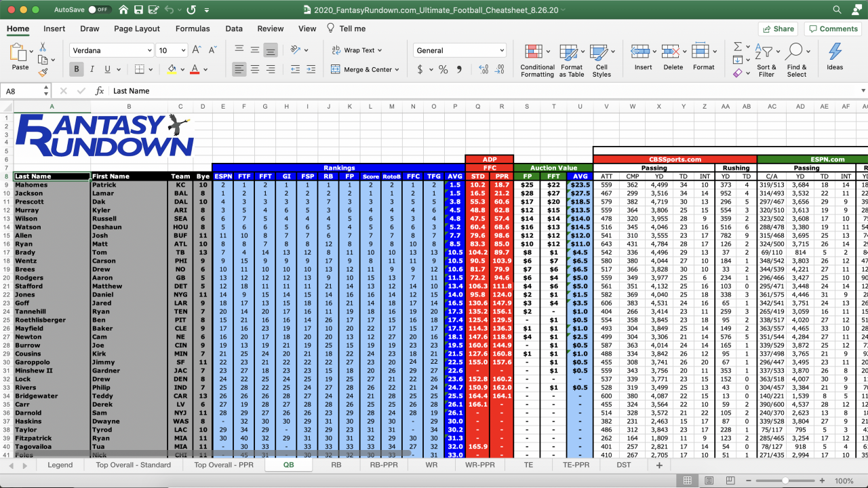868x488 pixels.
Task: Open the Comments panel button
Action: click(833, 29)
